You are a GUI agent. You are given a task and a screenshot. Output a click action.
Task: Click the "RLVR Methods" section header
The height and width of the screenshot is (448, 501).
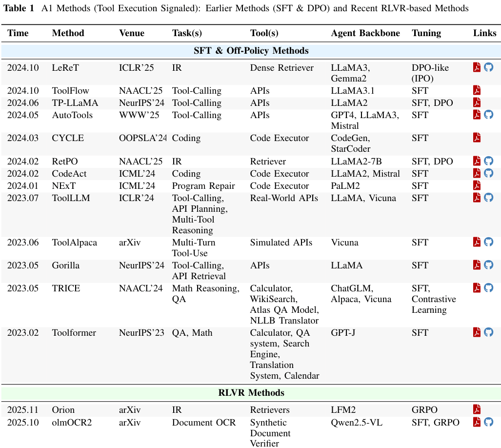tap(251, 393)
